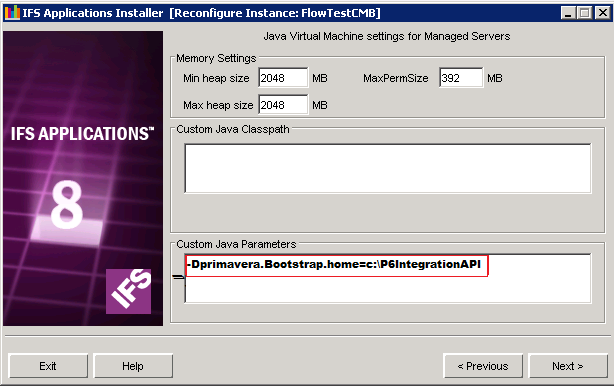Click the IFS installer title bar icon
This screenshot has height=390, width=614.
click(12, 13)
